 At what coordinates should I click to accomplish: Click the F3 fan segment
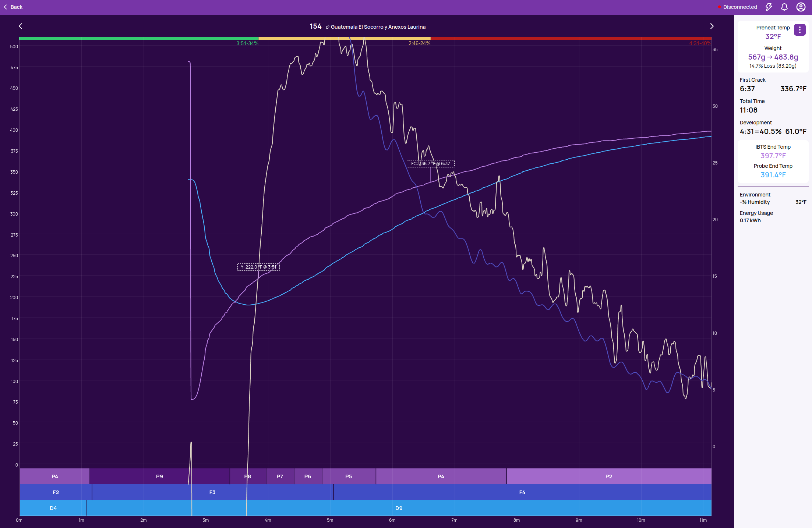pyautogui.click(x=212, y=492)
